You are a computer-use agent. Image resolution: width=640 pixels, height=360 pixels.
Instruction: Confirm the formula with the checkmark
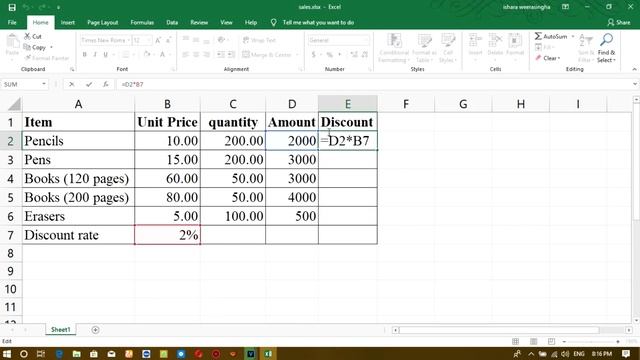coord(89,84)
